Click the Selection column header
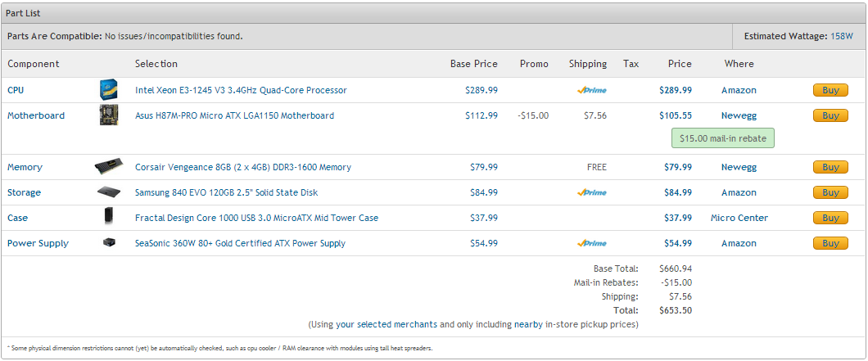 coord(156,64)
